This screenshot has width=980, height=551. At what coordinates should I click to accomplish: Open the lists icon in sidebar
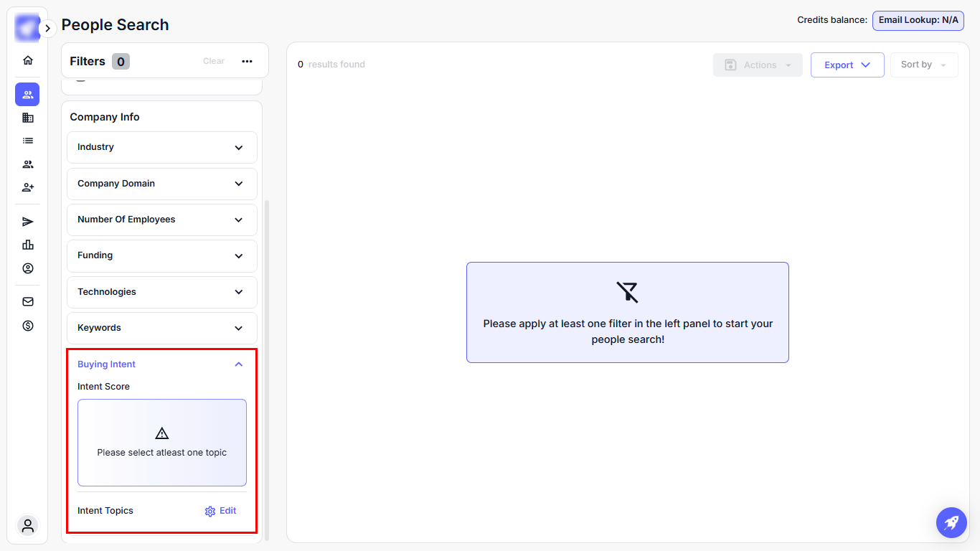28,141
